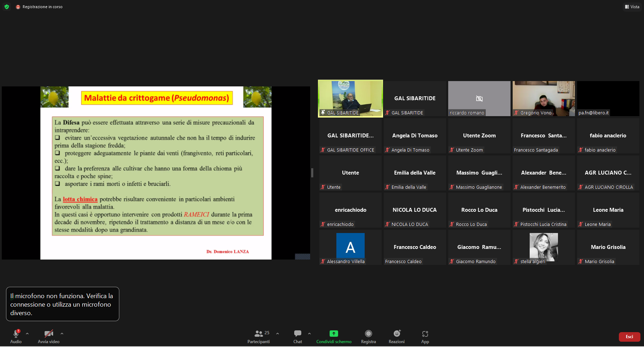The image size is (644, 347).
Task: Click the Registra record icon
Action: 369,334
